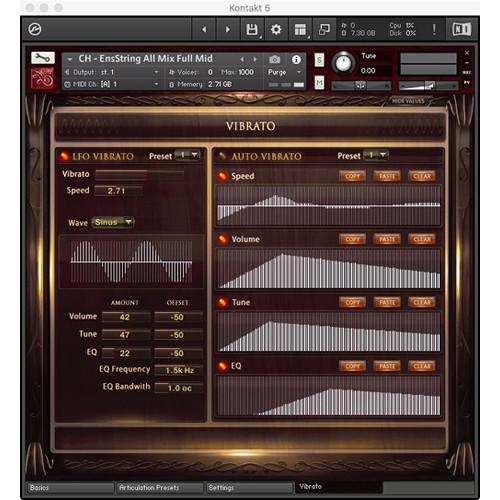Toggle Auto Vibrato EQ power button
Screen dimensions: 500x500
[222, 366]
